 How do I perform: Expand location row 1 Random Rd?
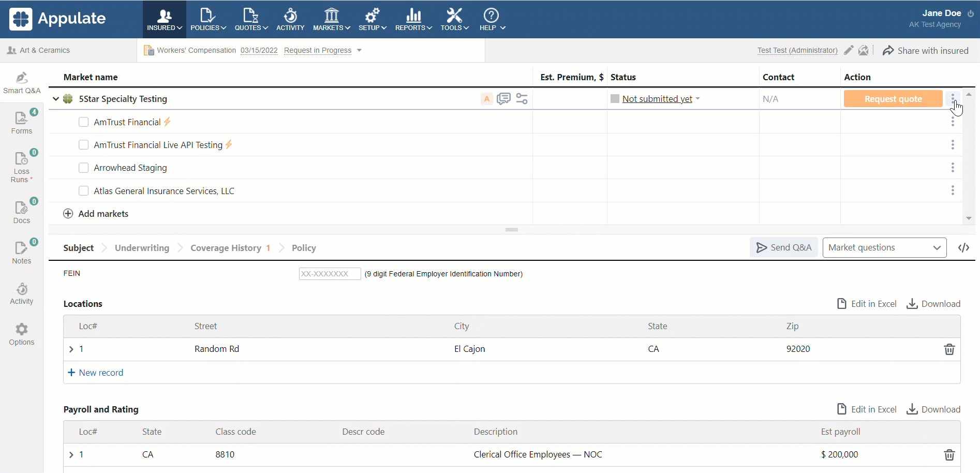(x=71, y=349)
